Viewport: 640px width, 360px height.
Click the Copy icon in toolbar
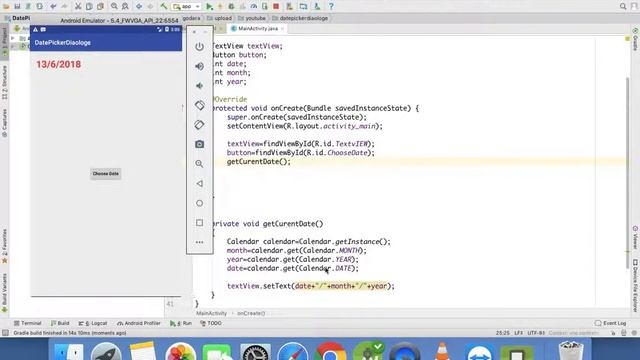coord(89,6)
